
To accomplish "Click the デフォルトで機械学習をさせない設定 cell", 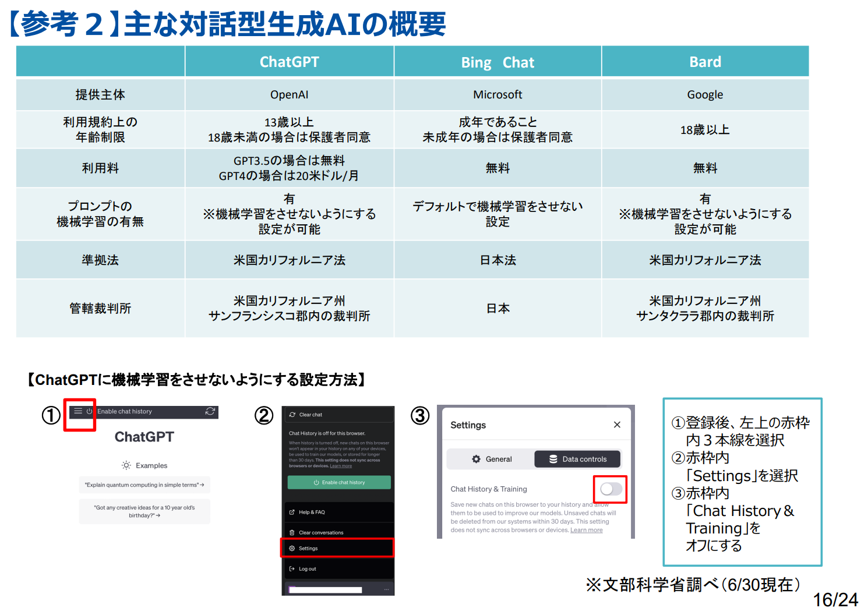I will pyautogui.click(x=497, y=214).
